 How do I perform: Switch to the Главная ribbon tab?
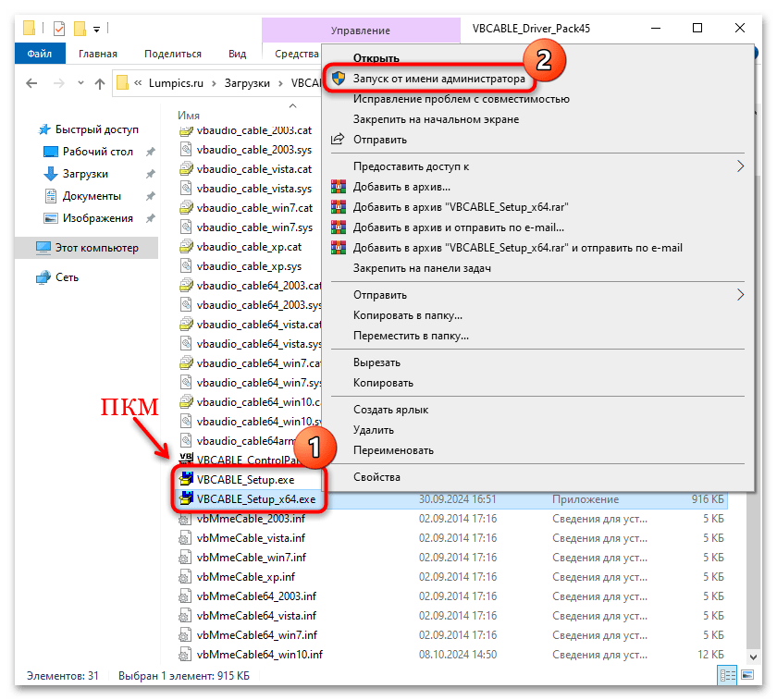[98, 54]
